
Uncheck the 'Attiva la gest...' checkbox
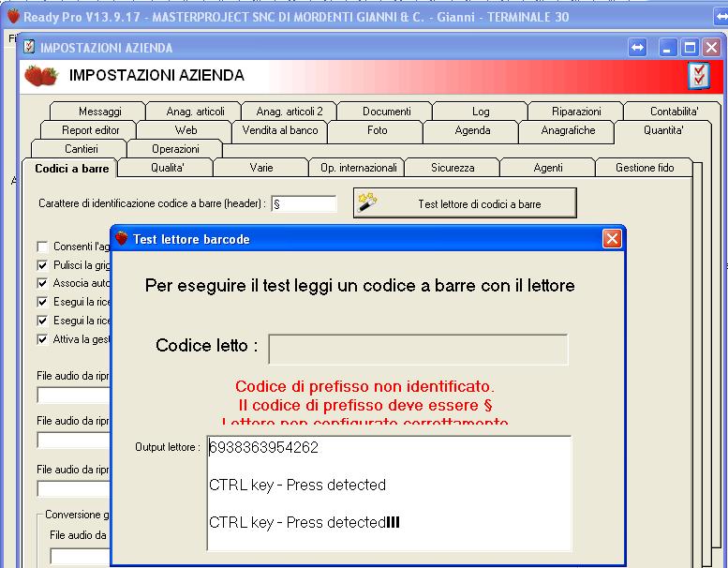42,339
